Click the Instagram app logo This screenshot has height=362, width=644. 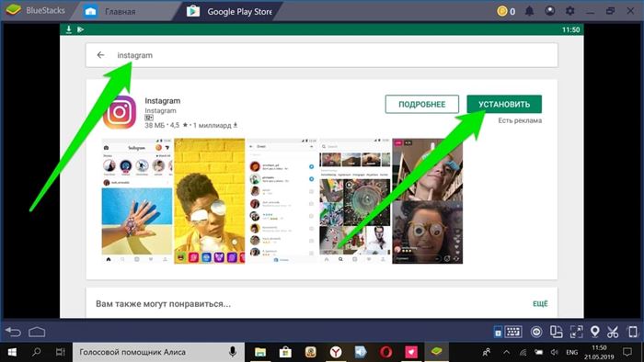(x=120, y=112)
